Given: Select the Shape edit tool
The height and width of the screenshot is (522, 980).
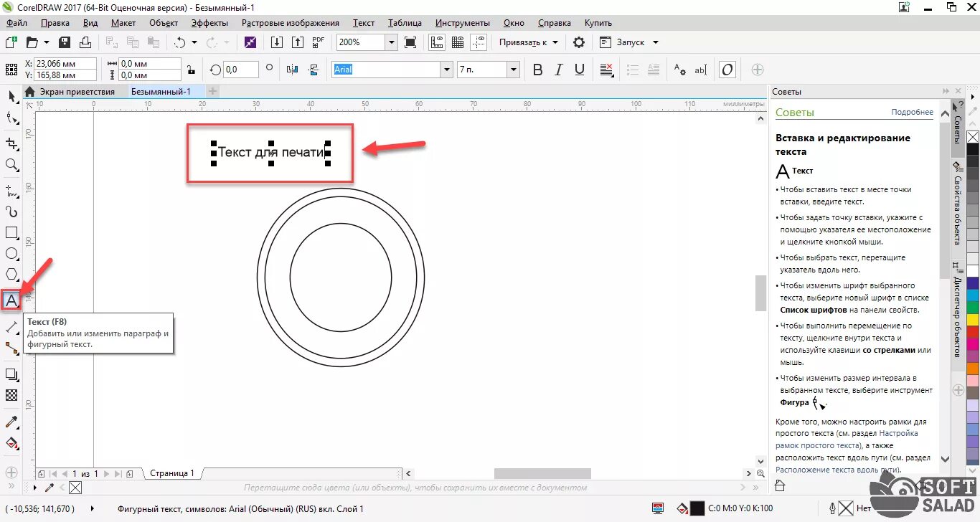Looking at the screenshot, I should 11,118.
